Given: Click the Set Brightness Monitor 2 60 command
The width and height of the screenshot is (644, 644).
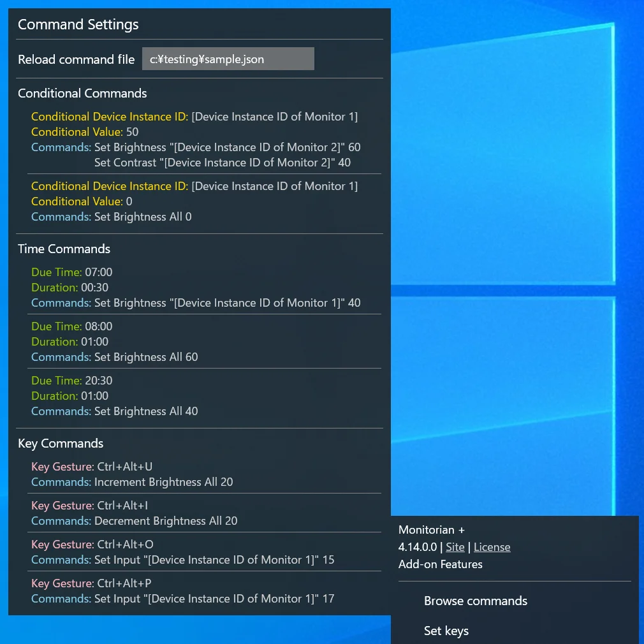Looking at the screenshot, I should pyautogui.click(x=228, y=147).
